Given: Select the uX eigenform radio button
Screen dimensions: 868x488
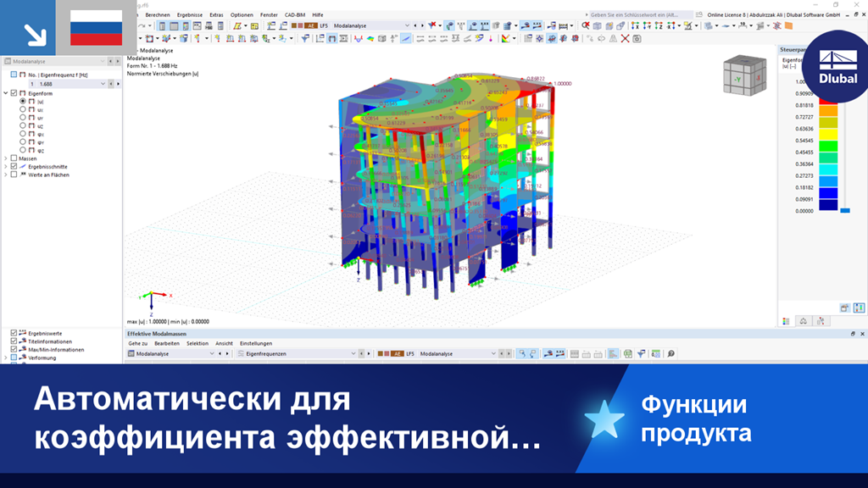Looking at the screenshot, I should pyautogui.click(x=22, y=110).
